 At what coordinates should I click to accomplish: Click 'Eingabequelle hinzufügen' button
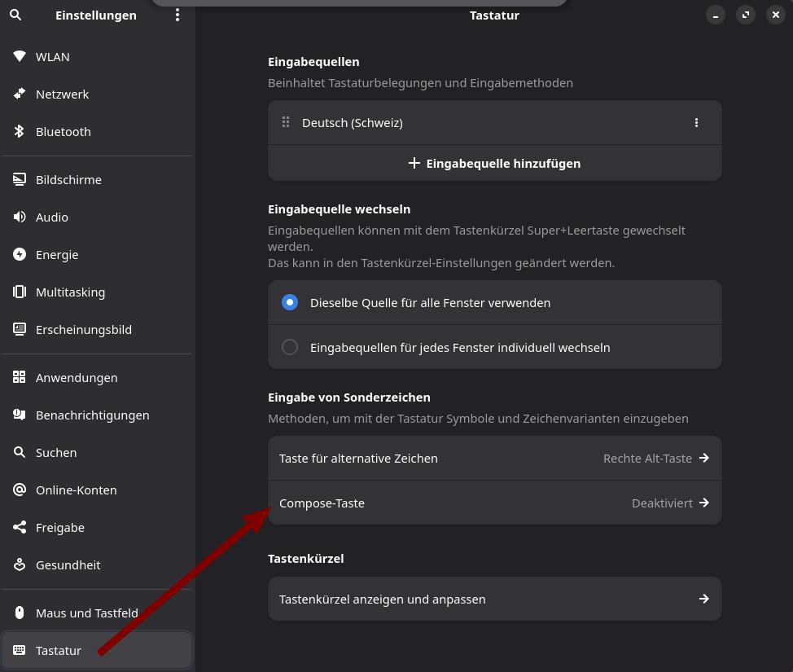coord(494,163)
